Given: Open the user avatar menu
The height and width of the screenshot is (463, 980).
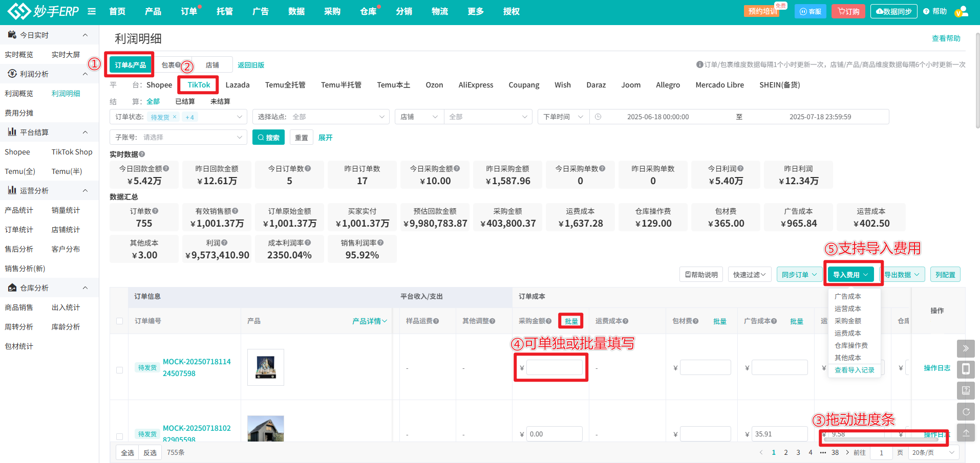Looking at the screenshot, I should 962,11.
